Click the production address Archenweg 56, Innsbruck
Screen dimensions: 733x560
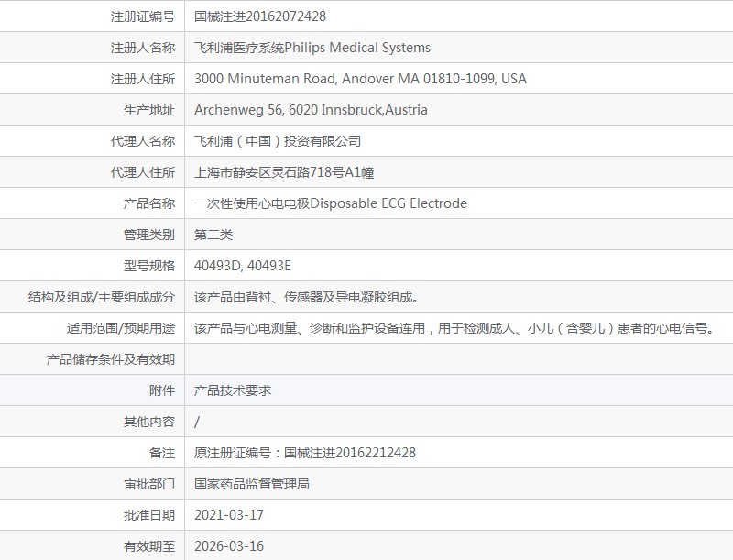click(x=311, y=110)
